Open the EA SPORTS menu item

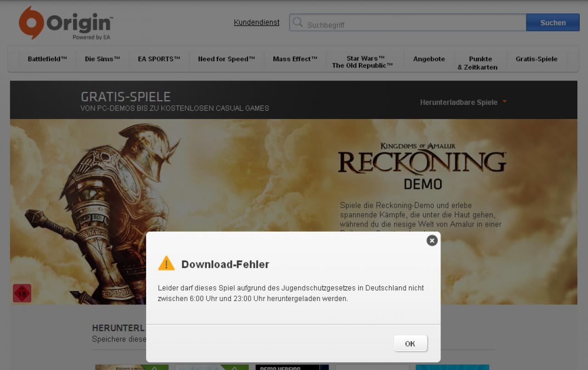[x=159, y=59]
